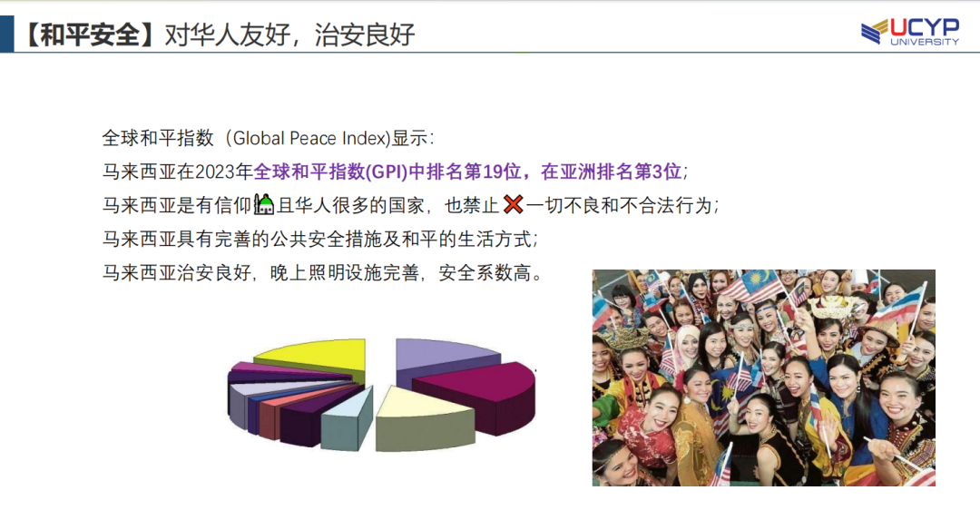Viewport: 980px width, 510px height.
Task: Click the line 全球和平指数 (Global Peace Index)显示:
Action: [268, 138]
